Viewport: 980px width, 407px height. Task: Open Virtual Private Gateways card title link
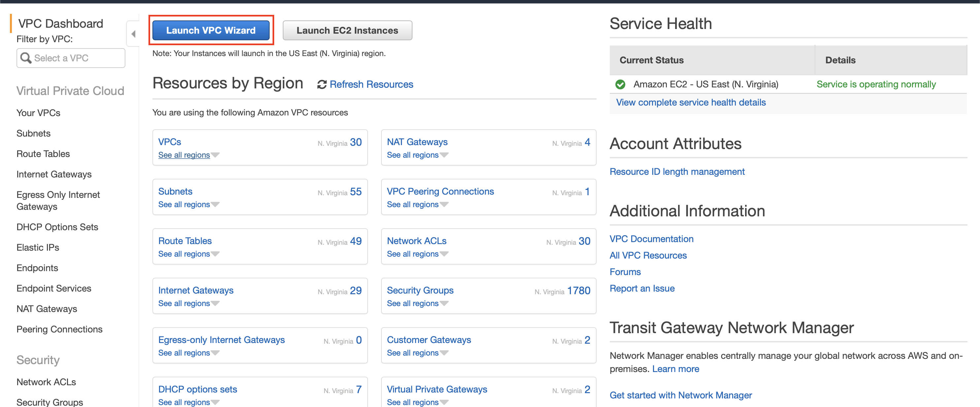437,389
